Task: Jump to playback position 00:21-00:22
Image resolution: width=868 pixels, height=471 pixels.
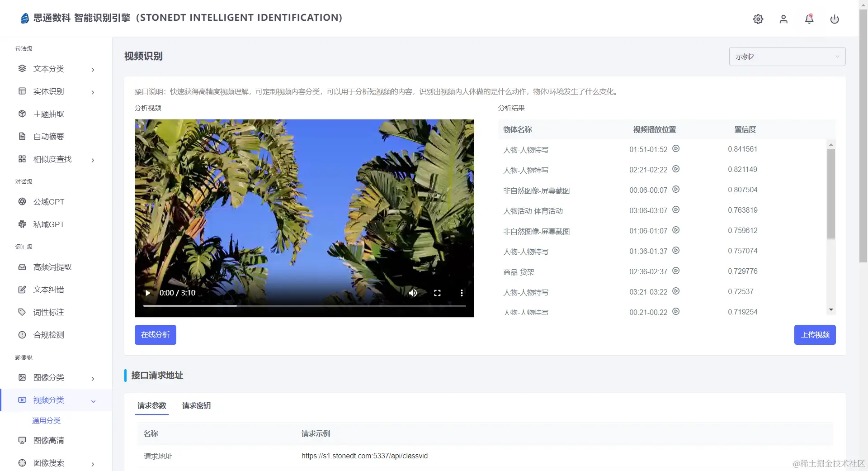Action: 676,311
